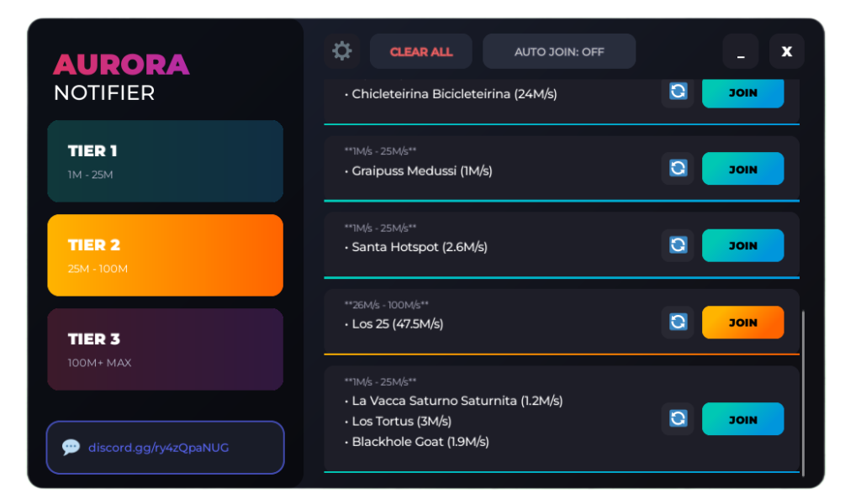Toggle Auto Join off to on
This screenshot has height=504, width=861.
click(558, 51)
